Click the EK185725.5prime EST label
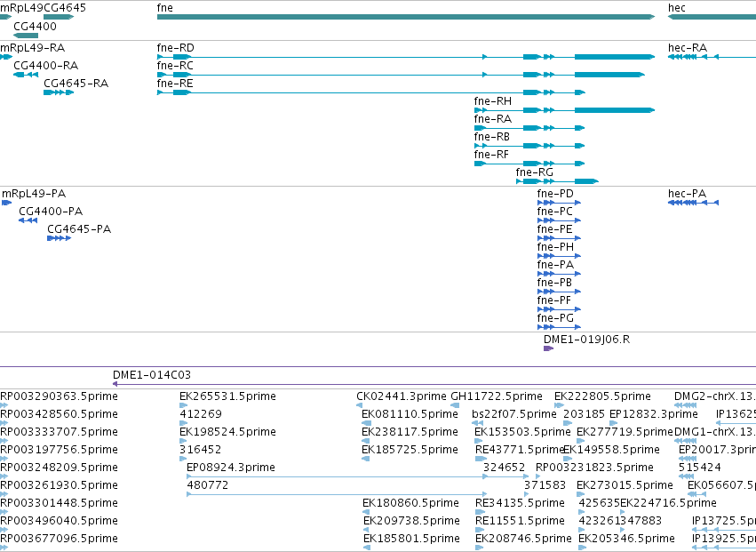Viewport: 756px width, 552px height. click(410, 450)
